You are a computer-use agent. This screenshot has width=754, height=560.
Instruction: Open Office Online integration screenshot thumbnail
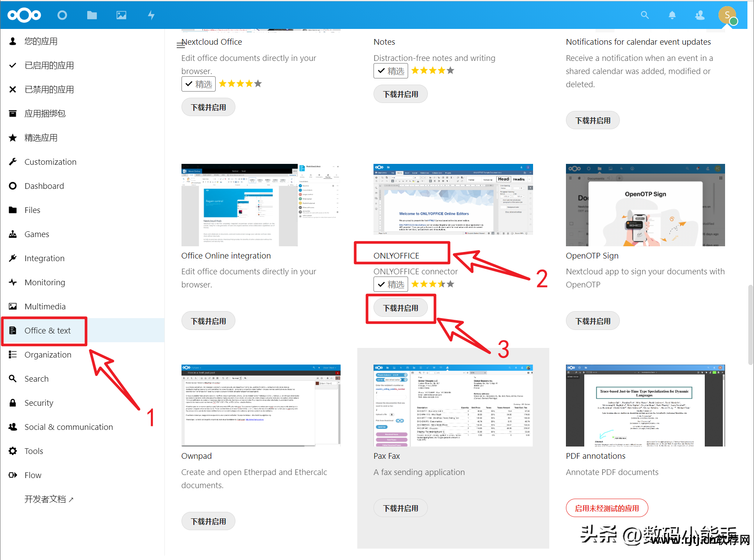pos(261,205)
